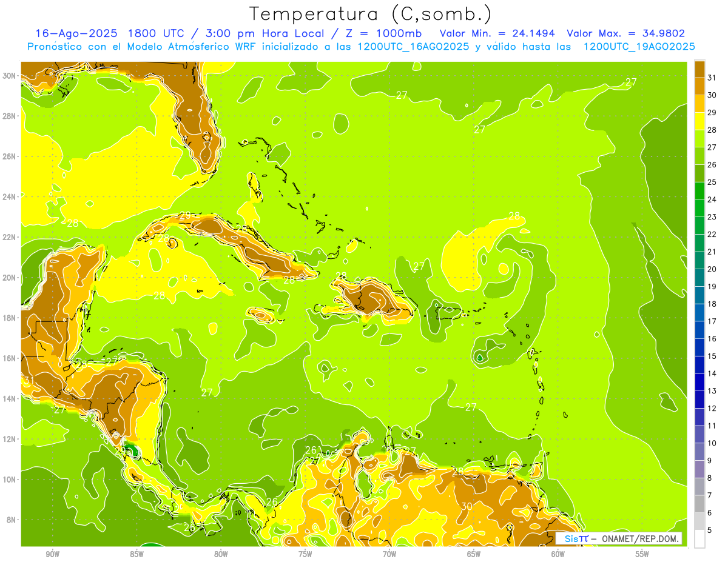Pick the yellow legend band between 28 and 29
728x562 pixels.
click(x=700, y=122)
